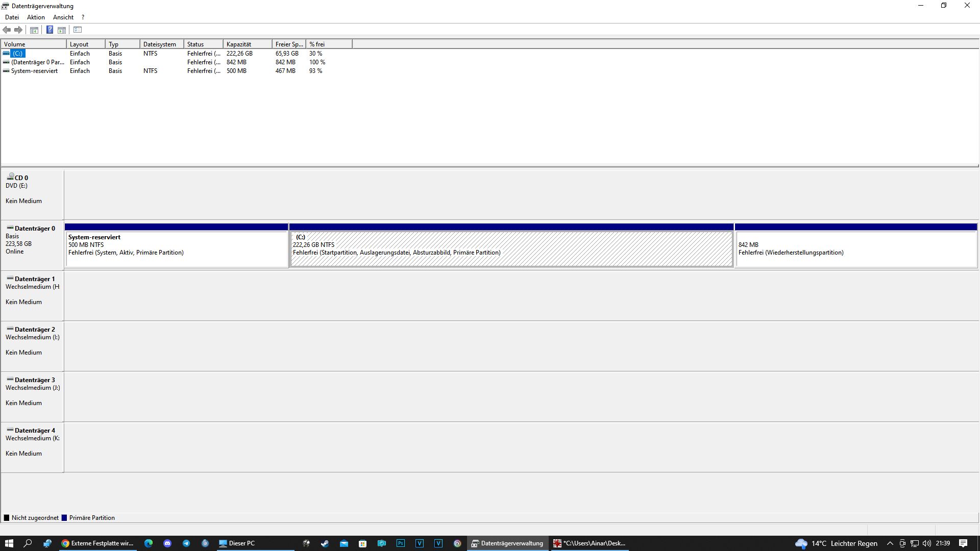Click the Back arrow toolbar icon
980x551 pixels.
7,30
